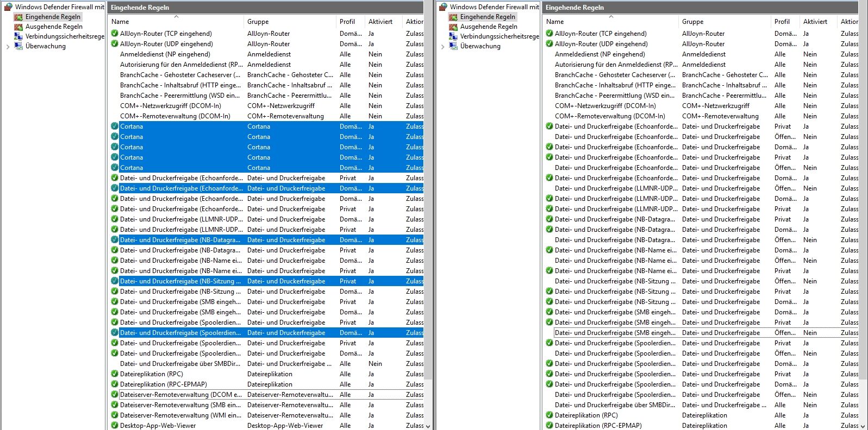Click green check of Dateiserver-Remoteverwaltung (SMB), left window

tap(115, 405)
